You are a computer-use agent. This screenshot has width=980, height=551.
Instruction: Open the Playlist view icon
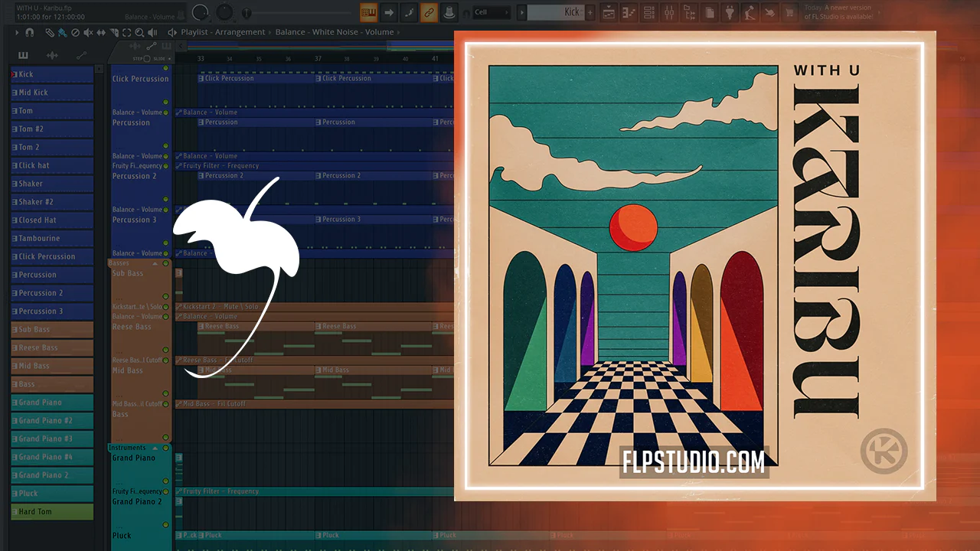click(x=609, y=12)
